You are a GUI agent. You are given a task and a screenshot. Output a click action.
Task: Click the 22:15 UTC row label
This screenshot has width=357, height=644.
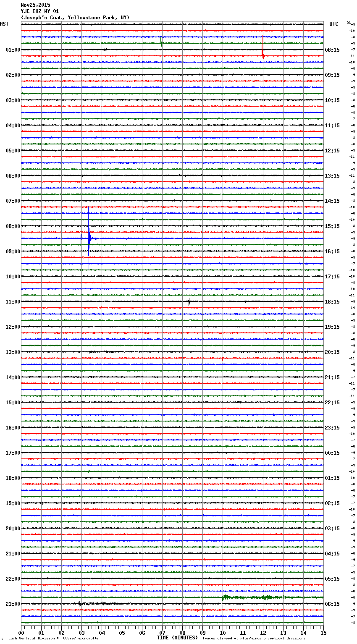click(x=332, y=403)
